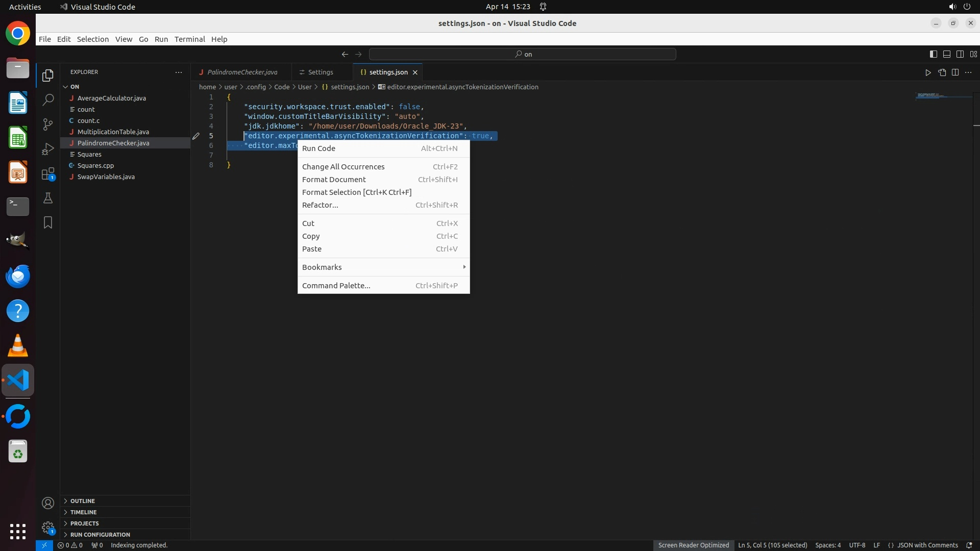Click the Split Editor Right icon
The image size is (980, 551).
(x=955, y=72)
